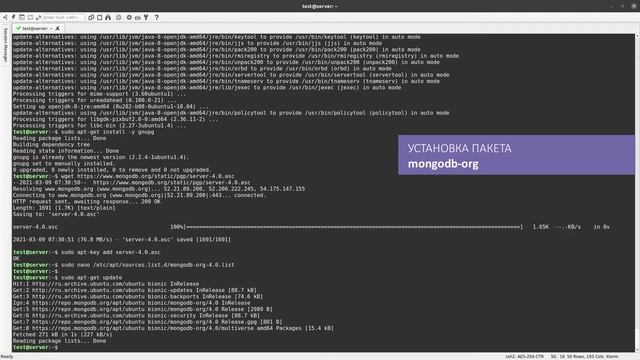
Task: Click the Paste toolbar icon
Action: 100,18
